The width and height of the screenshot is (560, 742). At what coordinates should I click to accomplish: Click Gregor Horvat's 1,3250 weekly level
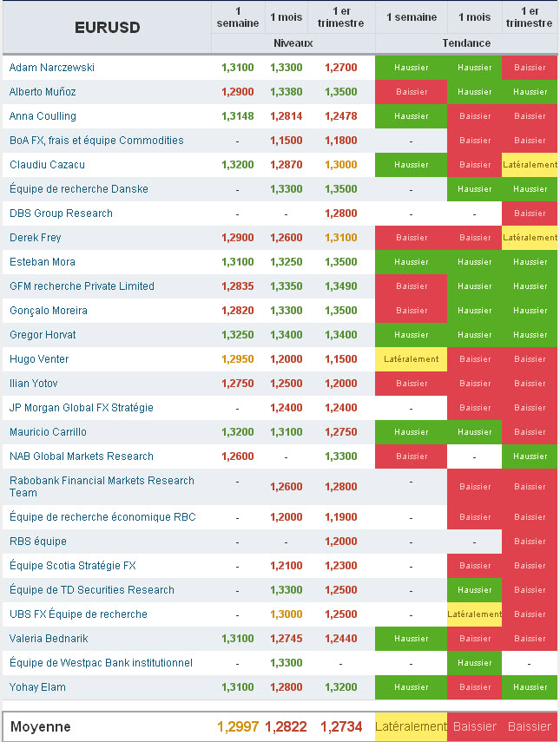pyautogui.click(x=238, y=335)
